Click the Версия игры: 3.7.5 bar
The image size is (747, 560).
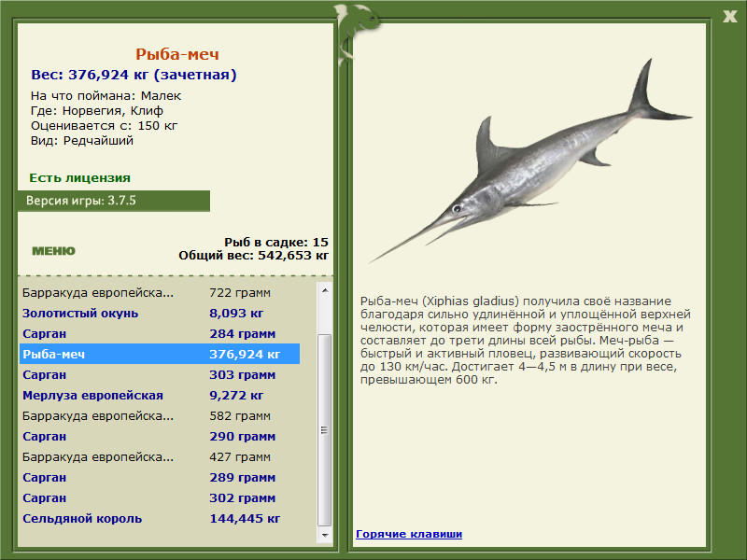tap(114, 201)
